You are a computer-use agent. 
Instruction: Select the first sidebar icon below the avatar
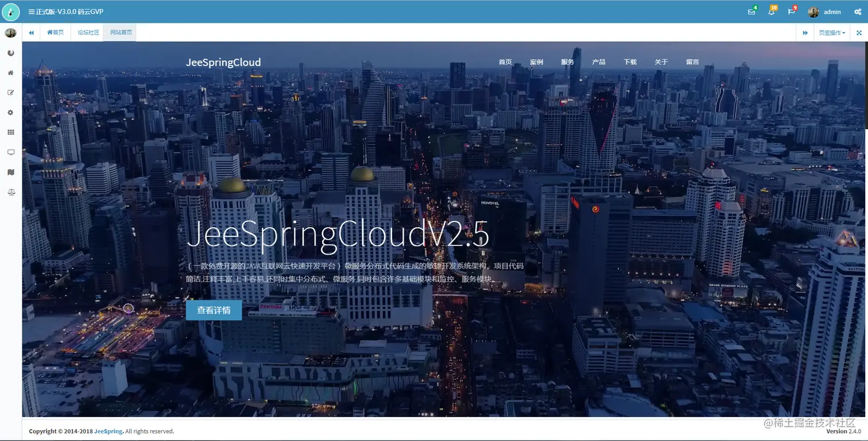pyautogui.click(x=10, y=53)
